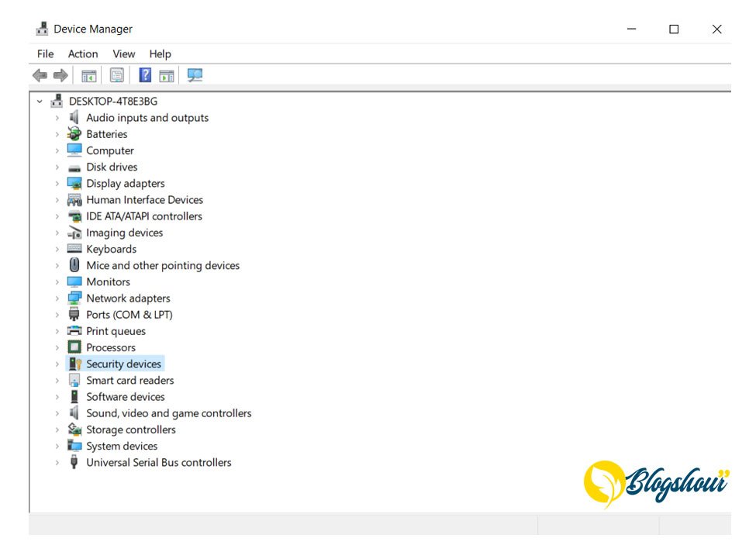Click the Storage controllers icon
The width and height of the screenshot is (756, 552).
(74, 429)
